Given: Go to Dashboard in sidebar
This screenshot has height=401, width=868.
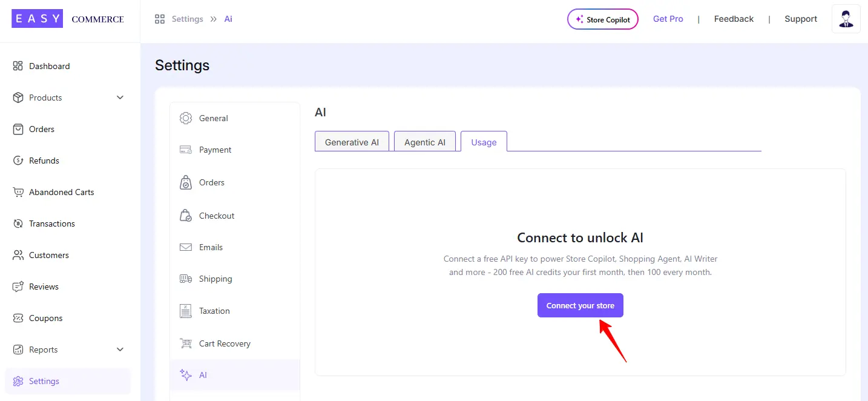Looking at the screenshot, I should point(68,66).
